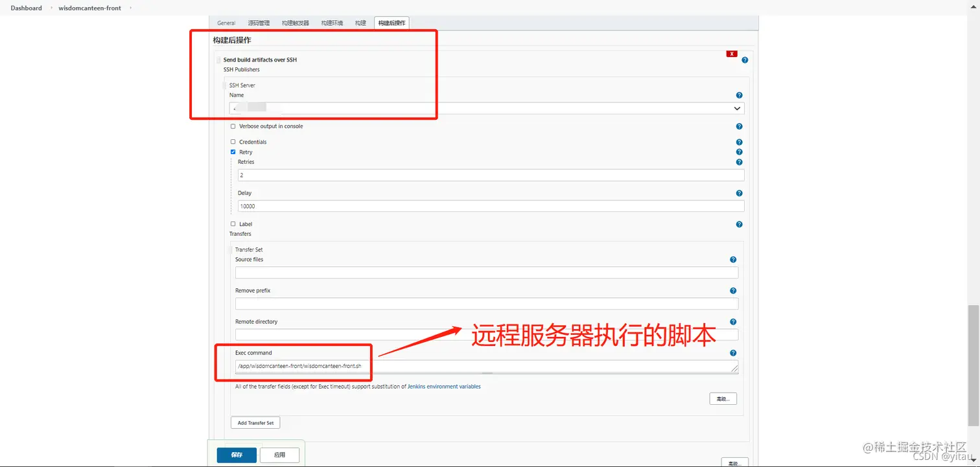Click the Remote directory input field
Image resolution: width=980 pixels, height=467 pixels.
pyautogui.click(x=487, y=335)
